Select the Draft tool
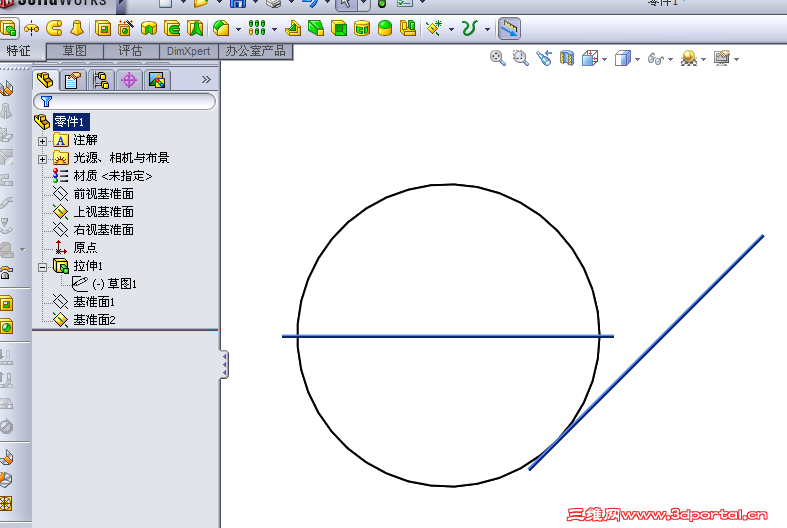787x528 pixels. (316, 28)
